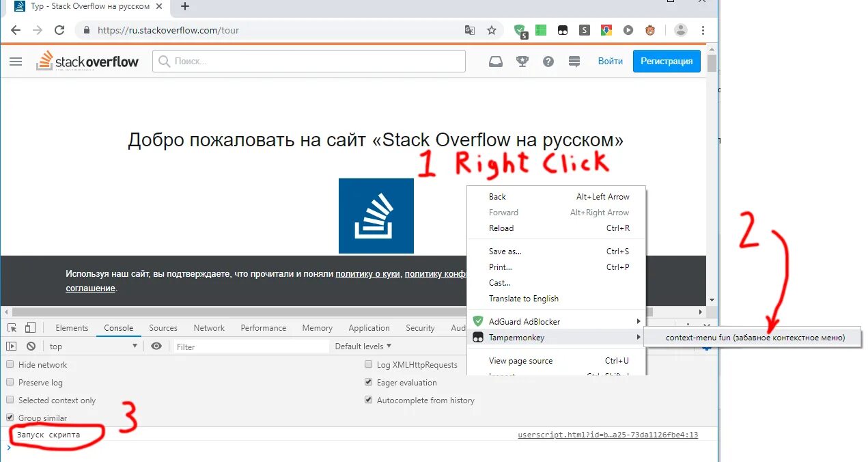Click the green grid extension icon
Image resolution: width=868 pixels, height=462 pixels.
pyautogui.click(x=541, y=30)
